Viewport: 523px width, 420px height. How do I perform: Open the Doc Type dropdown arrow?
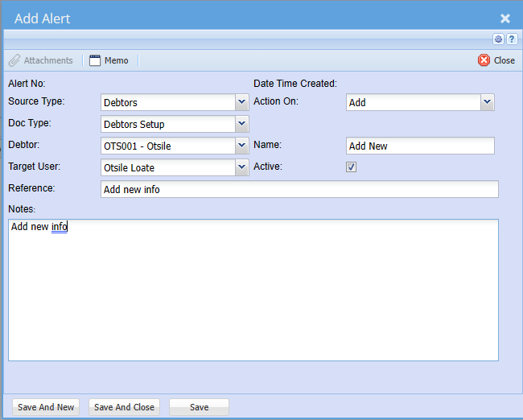(241, 124)
